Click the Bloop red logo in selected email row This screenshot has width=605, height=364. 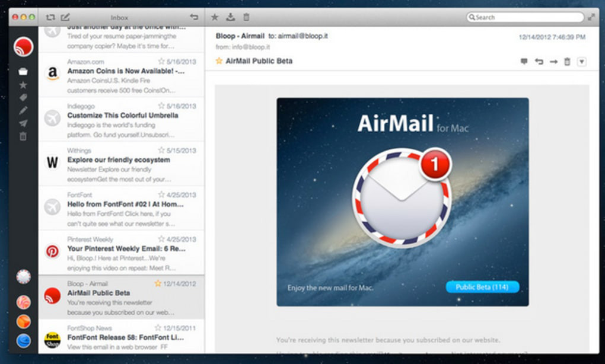pyautogui.click(x=52, y=296)
